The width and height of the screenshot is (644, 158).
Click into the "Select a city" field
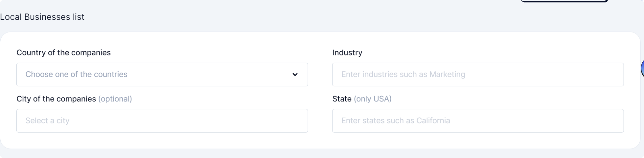point(162,121)
